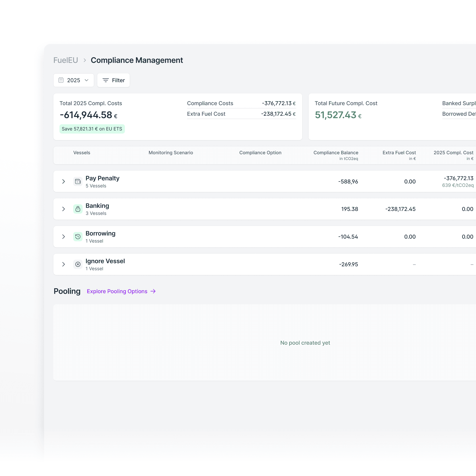Expand the Pay Penalty row chevron

[63, 182]
